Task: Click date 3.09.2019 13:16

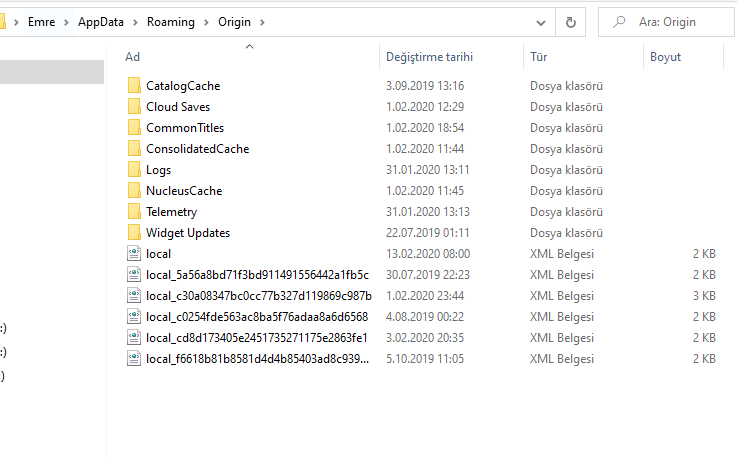Action: (425, 86)
